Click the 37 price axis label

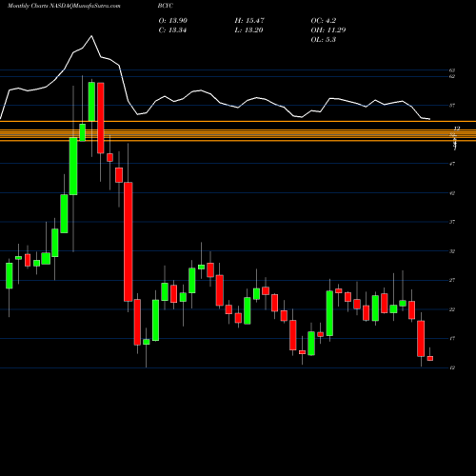[x=452, y=222]
